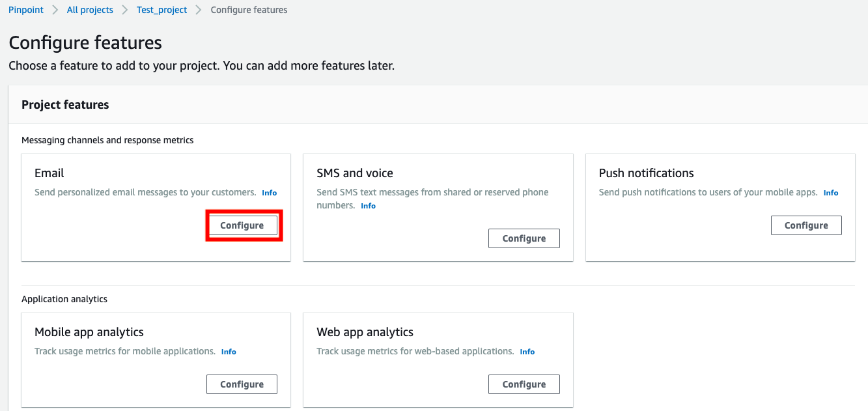Click the Email card title
868x411 pixels.
49,173
